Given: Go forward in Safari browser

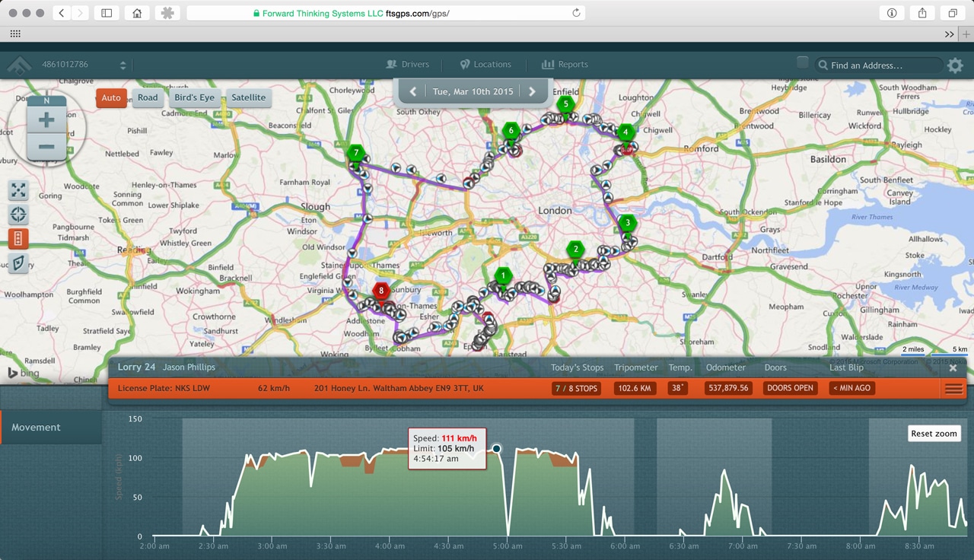Looking at the screenshot, I should tap(80, 13).
